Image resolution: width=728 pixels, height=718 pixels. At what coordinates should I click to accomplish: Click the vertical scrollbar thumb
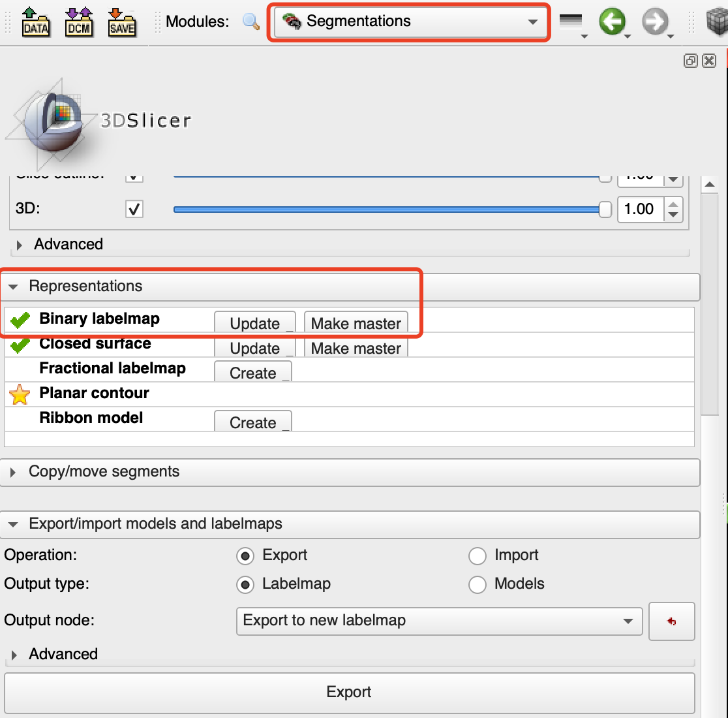point(710,304)
